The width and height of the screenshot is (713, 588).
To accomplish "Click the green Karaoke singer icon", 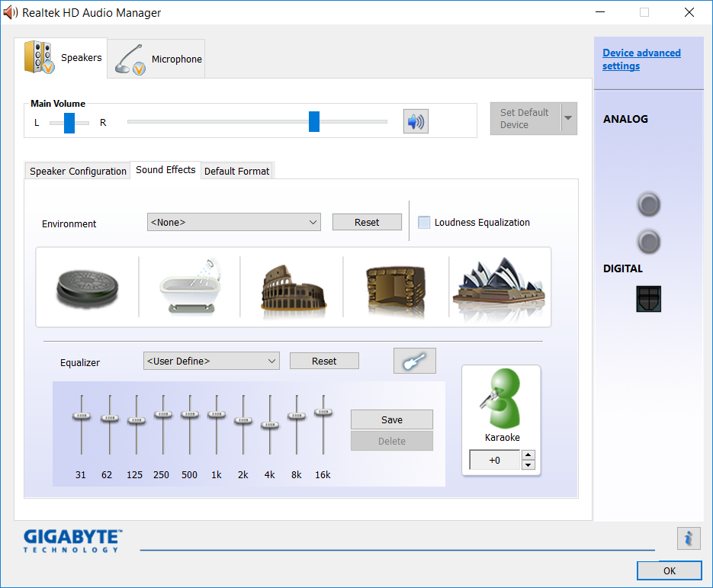I will (501, 398).
